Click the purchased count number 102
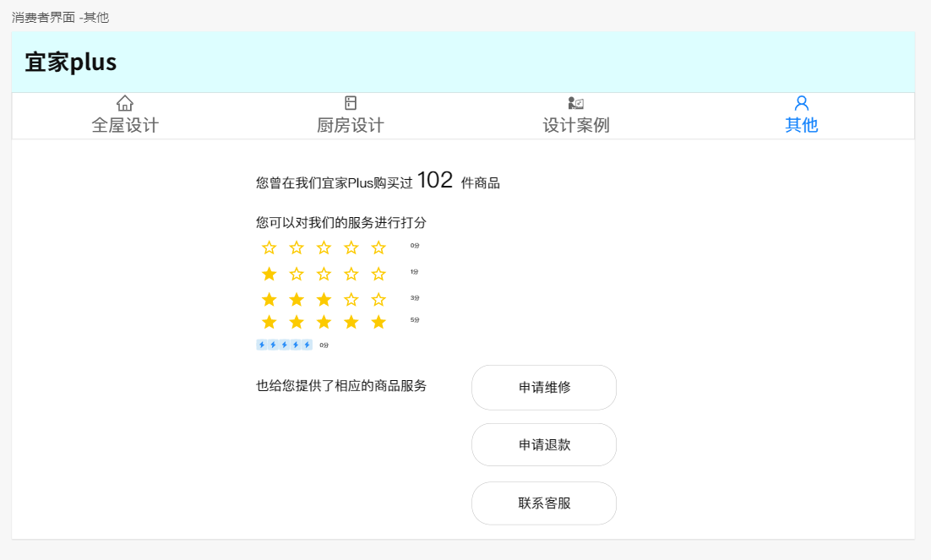The image size is (931, 560). click(434, 180)
